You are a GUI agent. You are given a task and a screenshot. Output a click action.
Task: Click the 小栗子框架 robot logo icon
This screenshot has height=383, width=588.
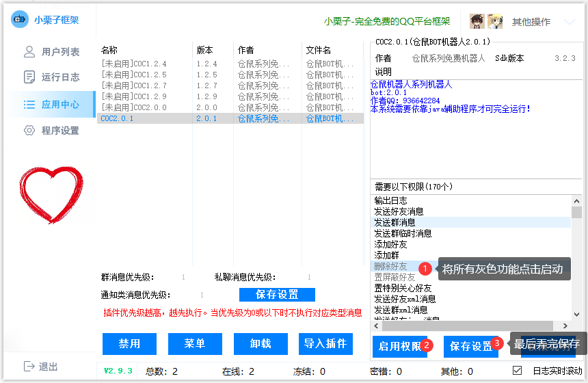click(x=20, y=19)
